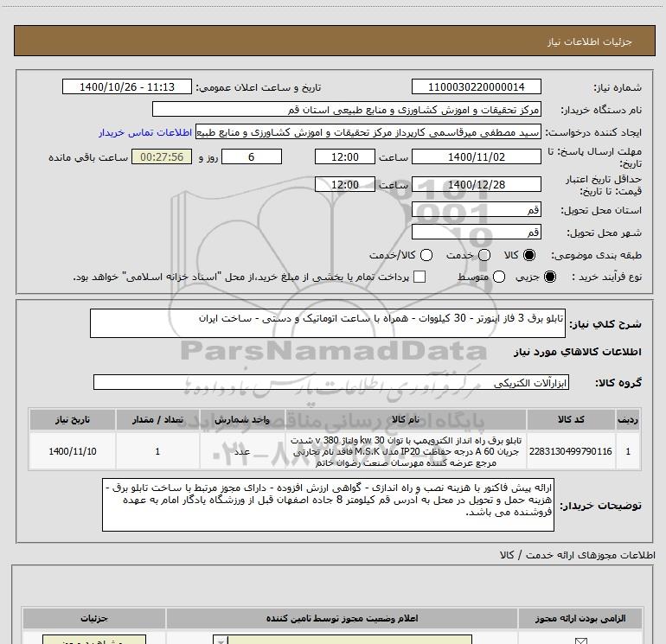Image resolution: width=666 pixels, height=644 pixels.
Task: Click the delivery province field
Action: click(476, 210)
